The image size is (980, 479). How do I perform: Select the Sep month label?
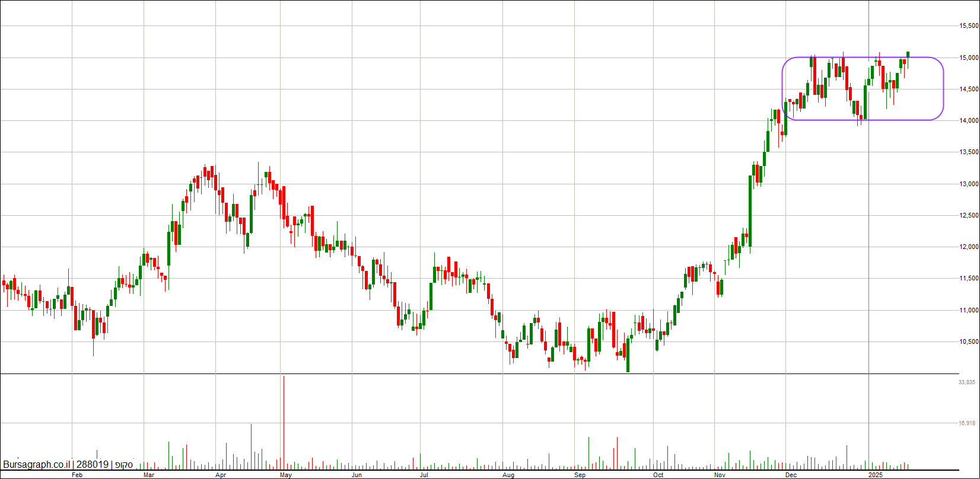580,475
